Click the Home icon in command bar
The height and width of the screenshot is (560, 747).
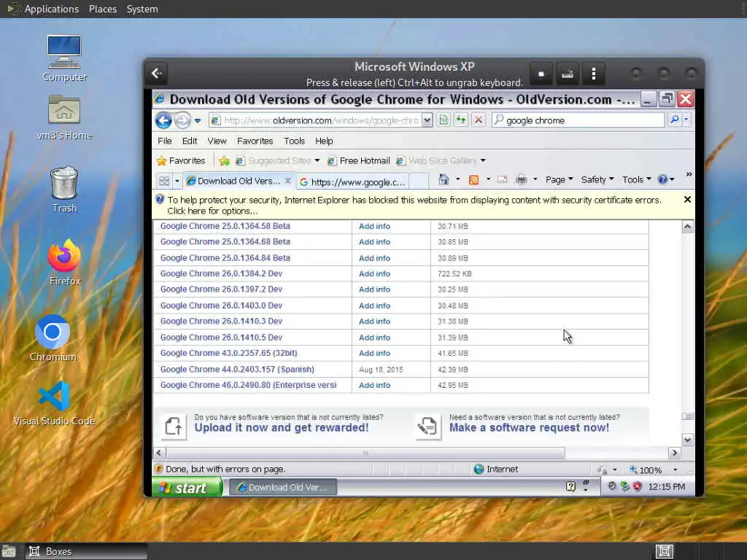point(444,179)
